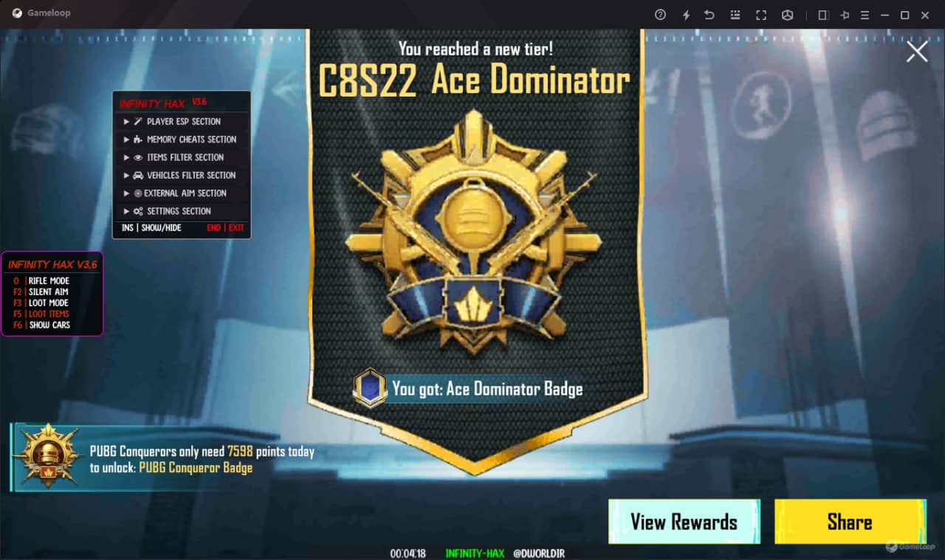Open the Settings Section entry
This screenshot has width=945, height=560.
coord(181,211)
